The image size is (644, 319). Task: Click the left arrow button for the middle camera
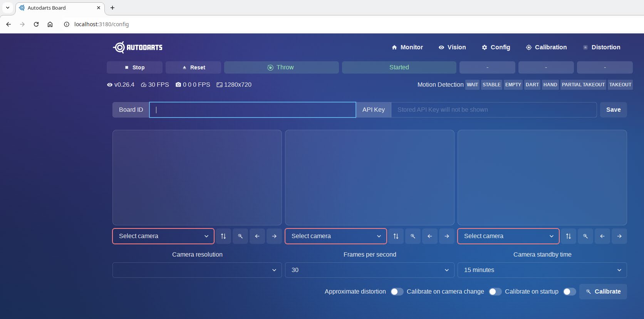(x=430, y=236)
